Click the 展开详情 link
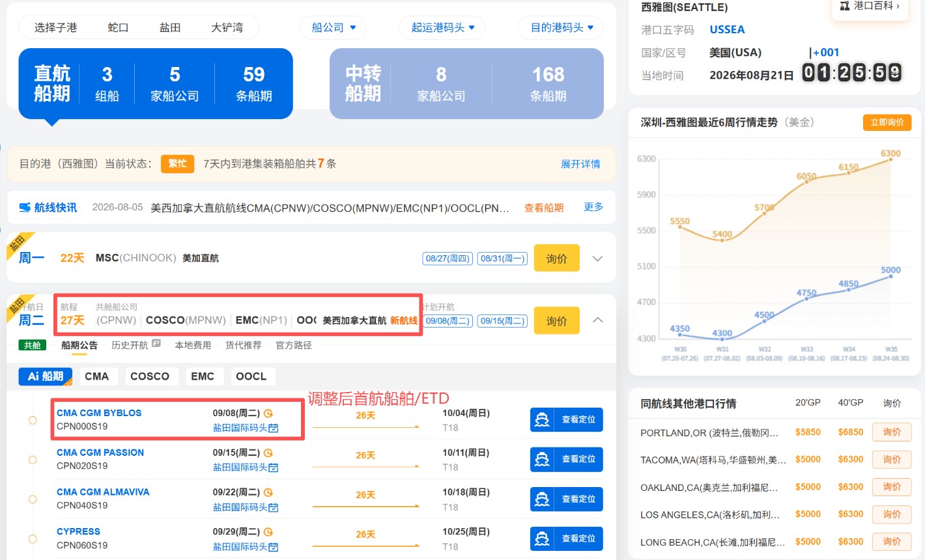This screenshot has height=560, width=925. click(x=580, y=164)
